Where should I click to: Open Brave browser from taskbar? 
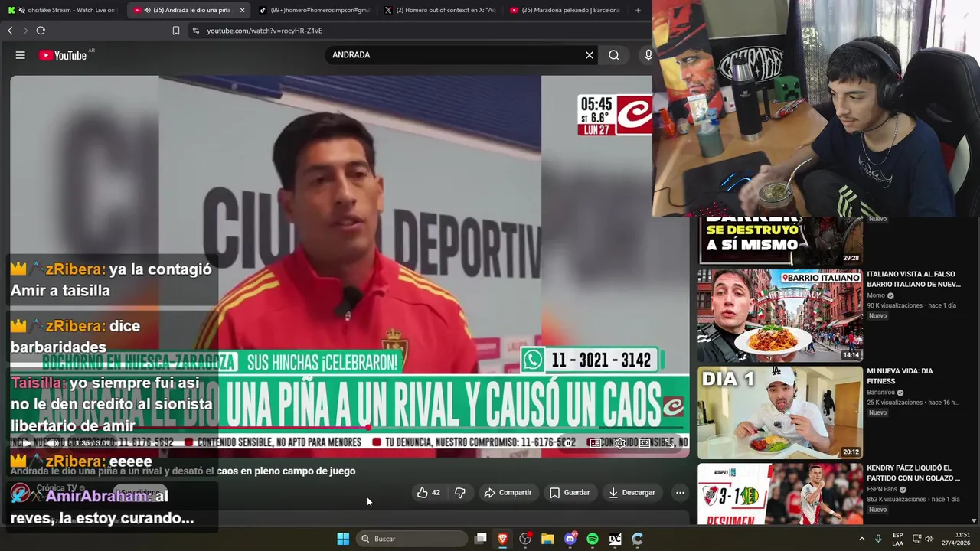(503, 539)
